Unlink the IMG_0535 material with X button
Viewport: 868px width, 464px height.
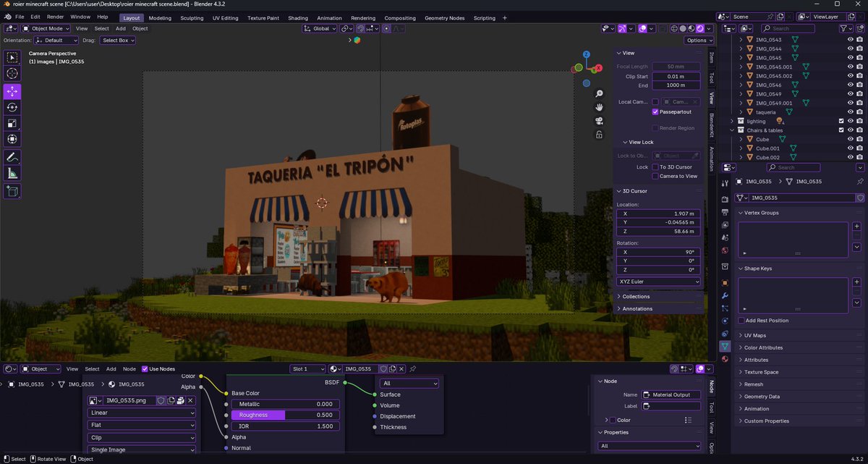click(x=401, y=368)
